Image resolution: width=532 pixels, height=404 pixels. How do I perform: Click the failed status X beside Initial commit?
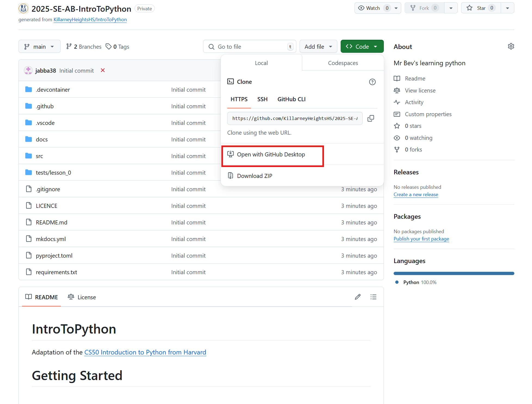point(103,70)
